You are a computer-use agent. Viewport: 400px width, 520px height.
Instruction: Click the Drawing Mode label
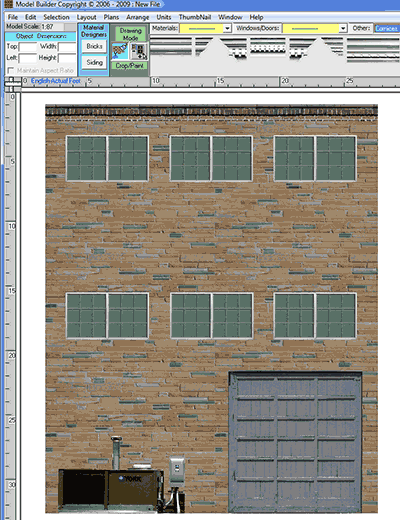click(130, 34)
